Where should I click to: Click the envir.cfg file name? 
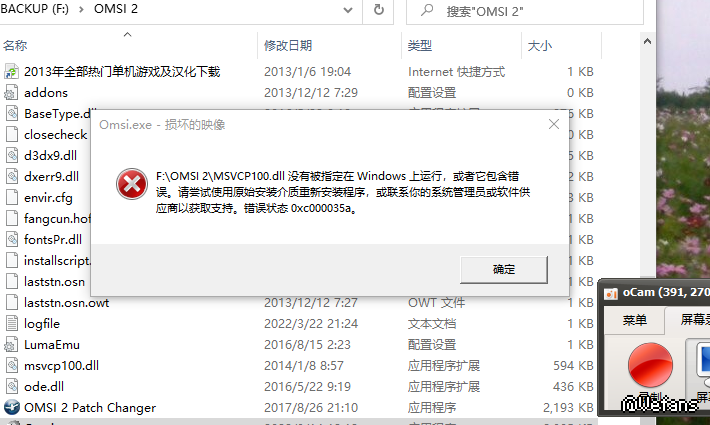[x=48, y=198]
